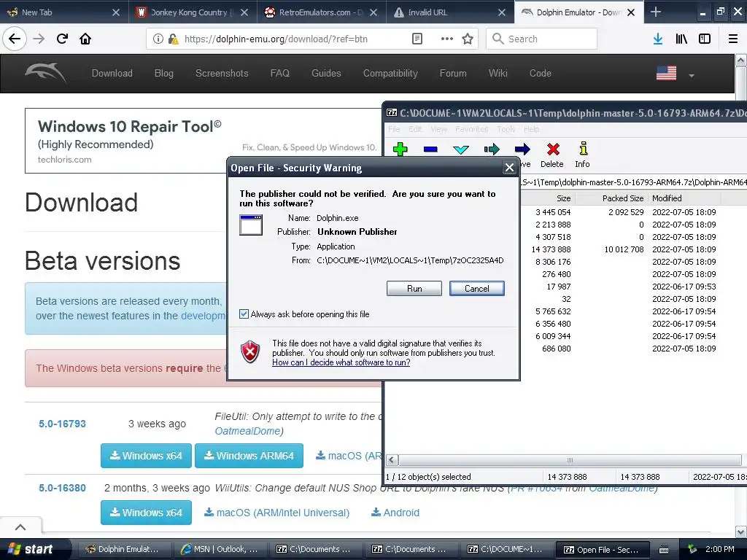Screen dimensions: 747x560
Task: Click Download in Dolphin site navigation
Action: pos(112,73)
